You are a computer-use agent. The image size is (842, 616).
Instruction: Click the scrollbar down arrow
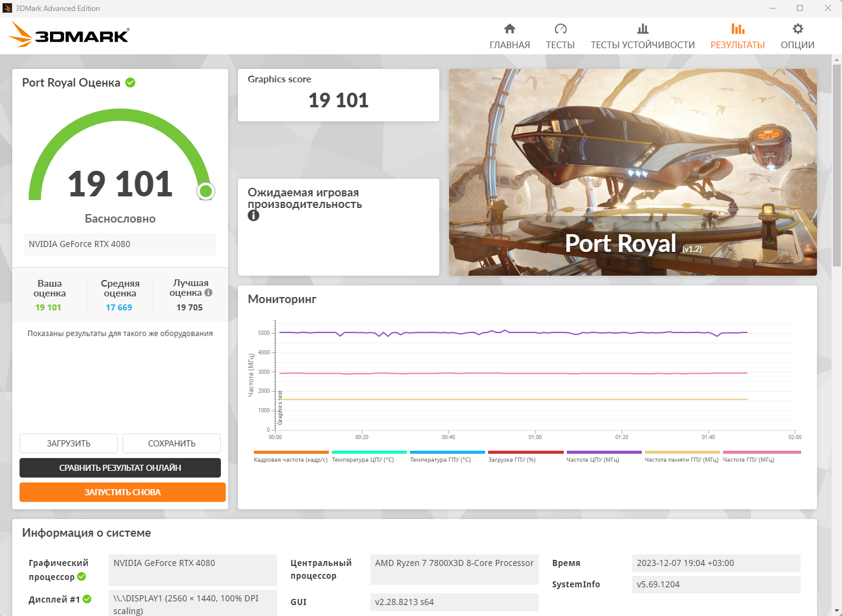coord(837,610)
